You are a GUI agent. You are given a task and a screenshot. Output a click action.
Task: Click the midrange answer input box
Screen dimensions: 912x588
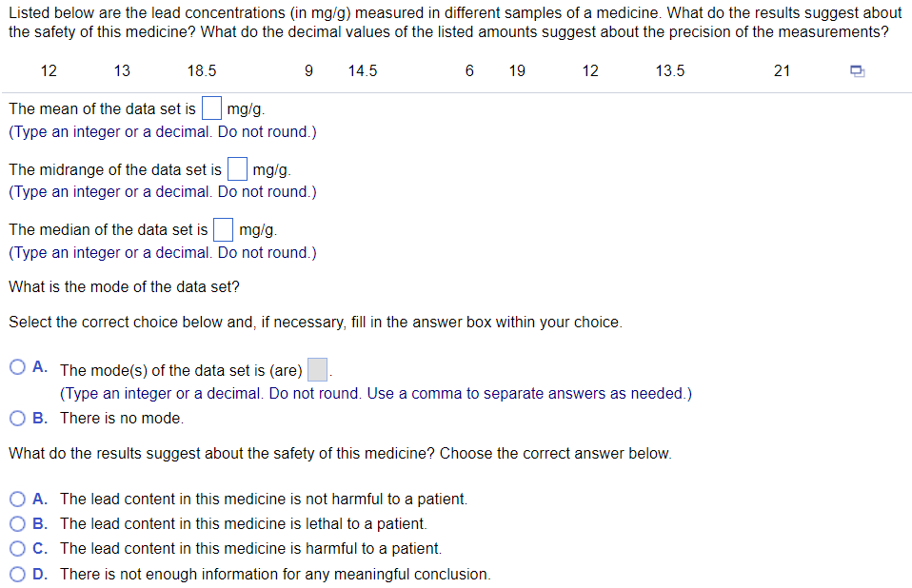coord(237,168)
